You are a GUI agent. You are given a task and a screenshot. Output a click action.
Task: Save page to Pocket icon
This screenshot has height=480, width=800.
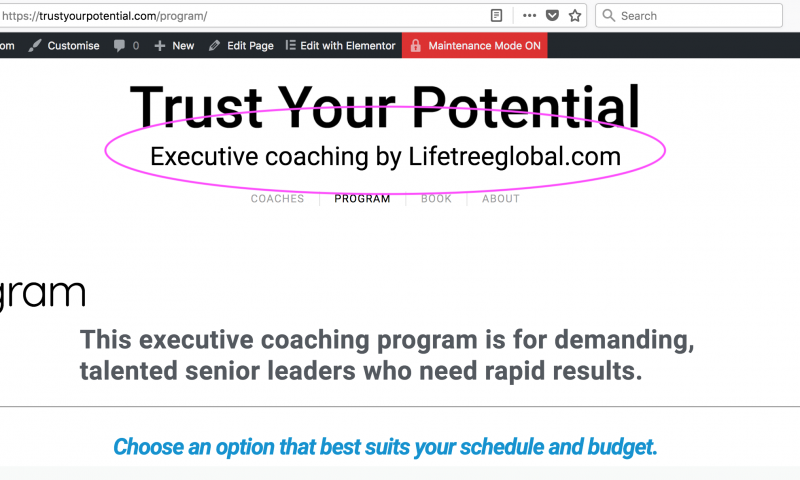click(553, 16)
